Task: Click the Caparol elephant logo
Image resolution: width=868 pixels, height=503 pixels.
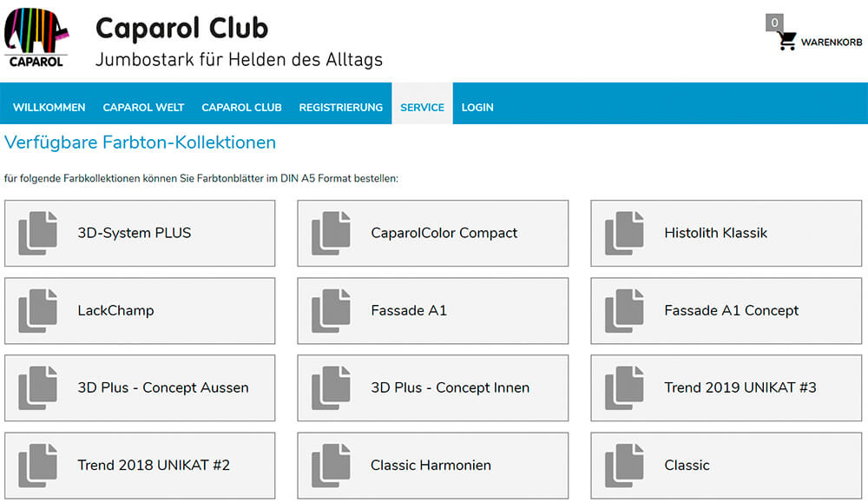Action: click(36, 37)
